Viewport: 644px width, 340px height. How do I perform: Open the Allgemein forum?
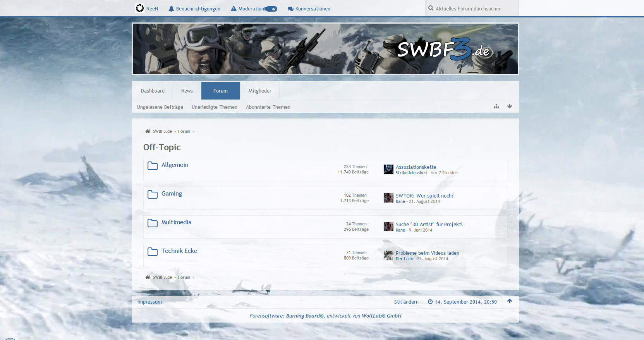point(175,165)
